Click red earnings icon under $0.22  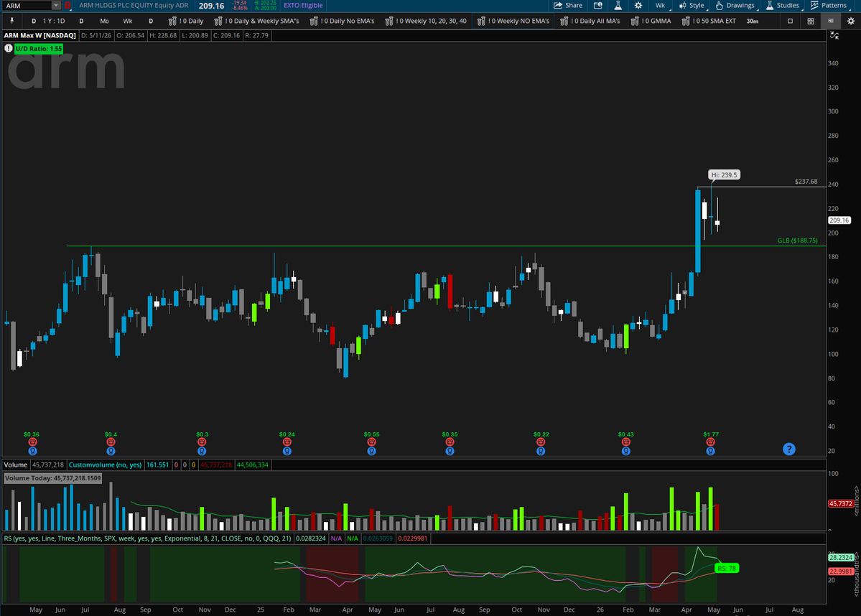541,442
